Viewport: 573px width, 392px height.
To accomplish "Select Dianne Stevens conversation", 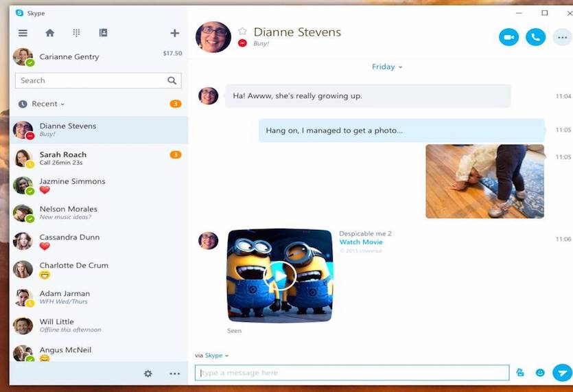I will [x=99, y=130].
